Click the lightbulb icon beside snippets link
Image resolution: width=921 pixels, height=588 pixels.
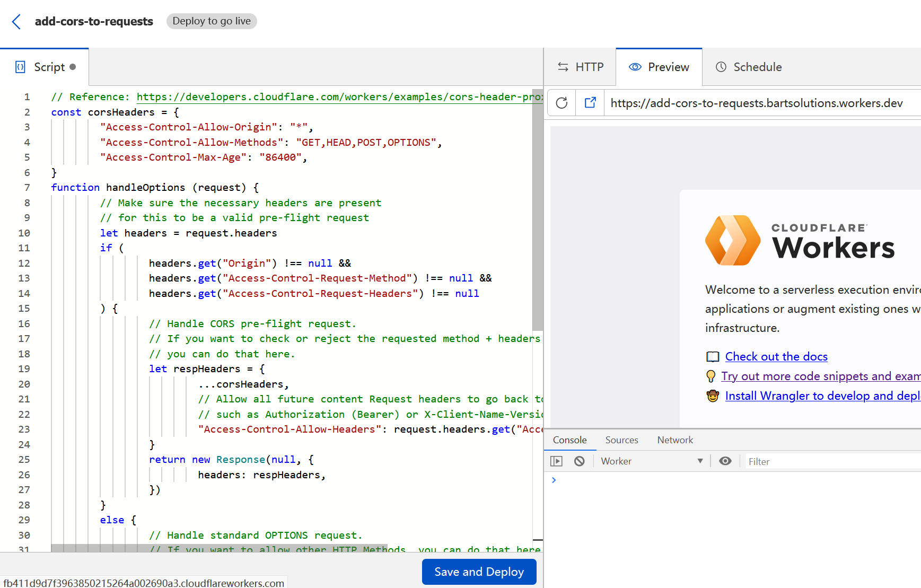(x=711, y=376)
